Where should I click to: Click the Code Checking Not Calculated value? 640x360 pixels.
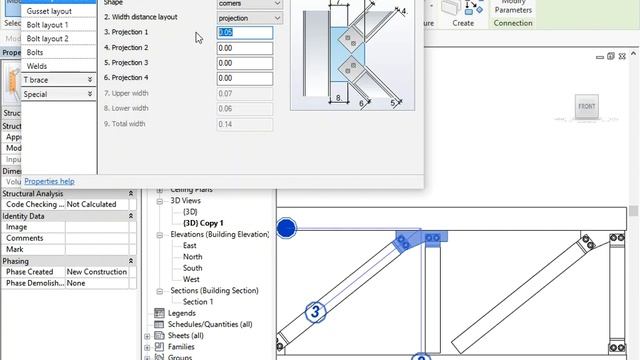pos(97,204)
